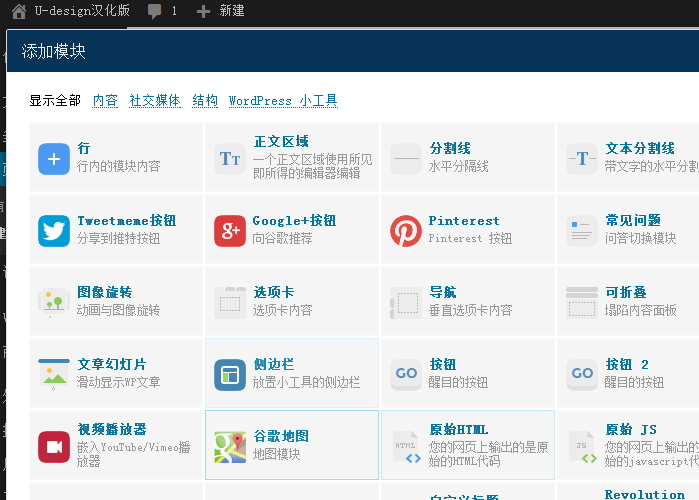Click the 添加模块 dialog title
The image size is (699, 500).
[53, 51]
